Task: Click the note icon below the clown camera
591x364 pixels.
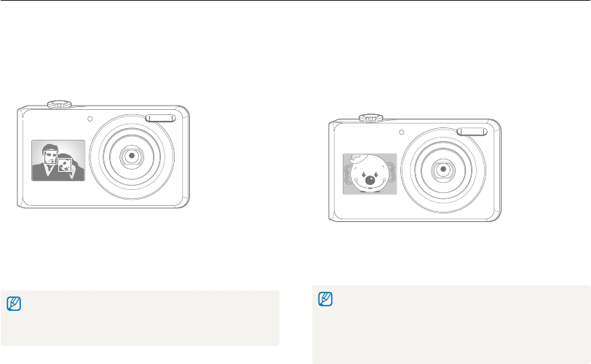Action: pyautogui.click(x=325, y=298)
